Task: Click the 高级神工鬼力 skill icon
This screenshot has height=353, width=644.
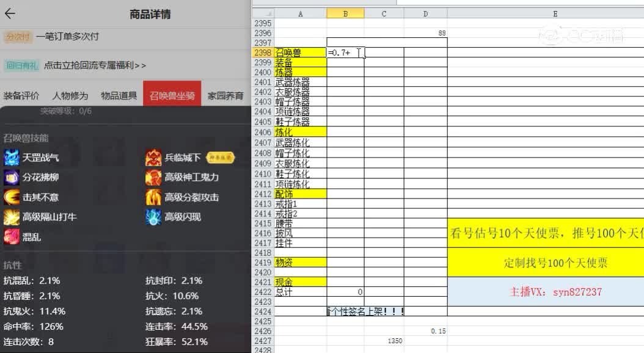Action: tap(153, 178)
